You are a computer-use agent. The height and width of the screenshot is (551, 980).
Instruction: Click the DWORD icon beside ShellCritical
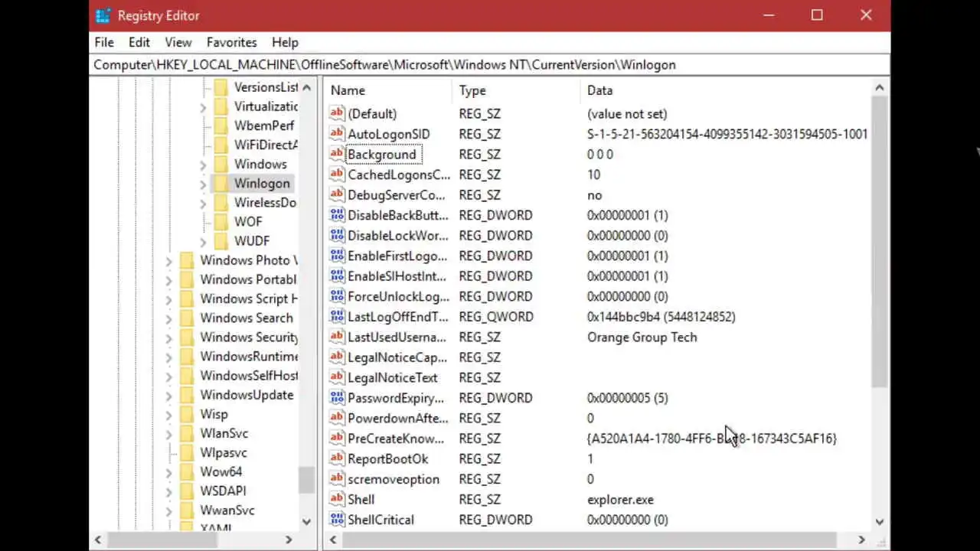337,519
